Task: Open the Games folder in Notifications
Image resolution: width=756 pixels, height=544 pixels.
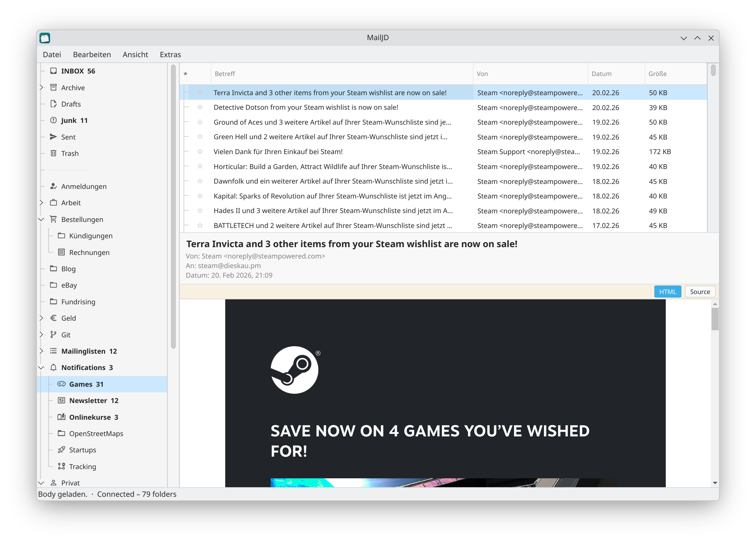Action: (x=86, y=384)
